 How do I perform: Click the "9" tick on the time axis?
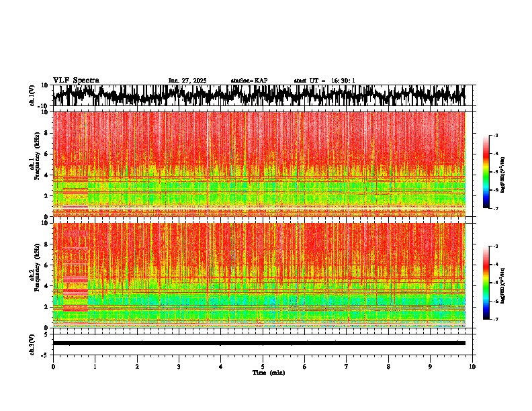[x=430, y=367]
